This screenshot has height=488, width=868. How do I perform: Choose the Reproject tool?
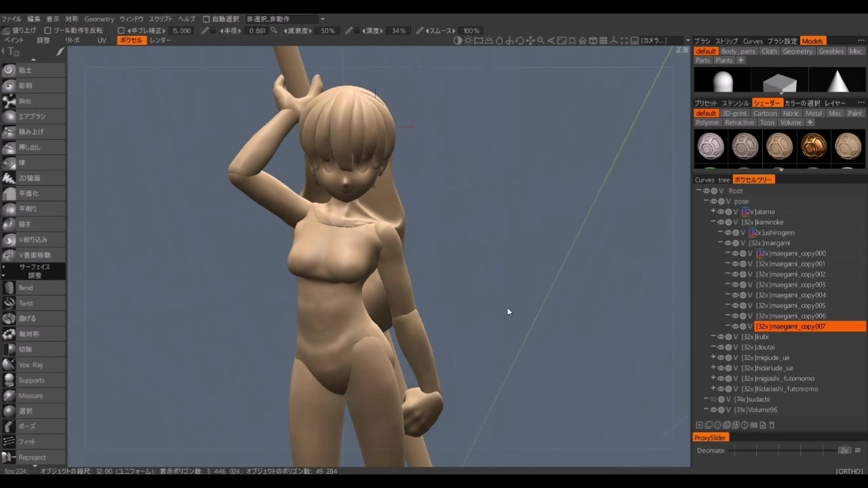pos(33,457)
